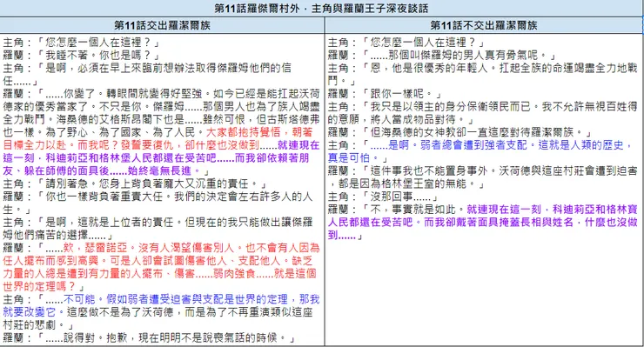The width and height of the screenshot is (644, 347).
Task: Click right column line '……那個叫傑羅姆的男人真有骨氣呢。'
Action: pos(459,55)
